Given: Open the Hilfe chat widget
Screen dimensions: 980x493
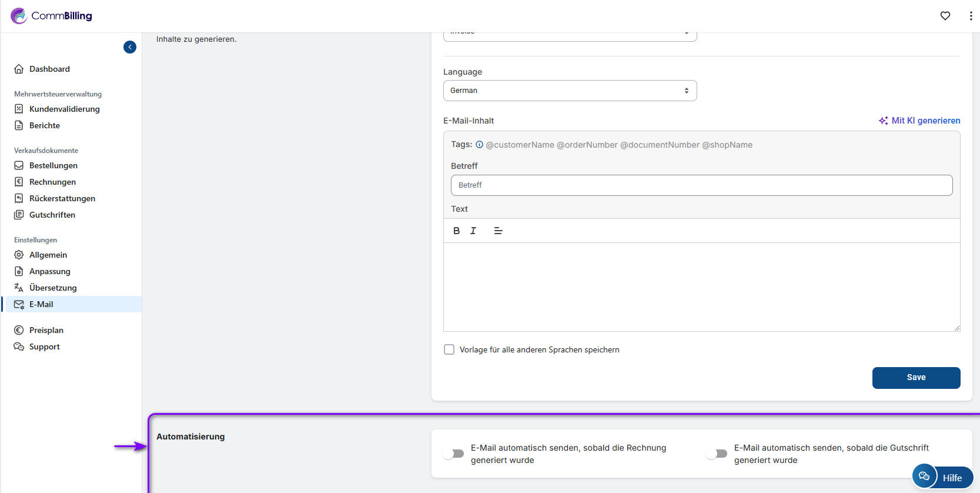Looking at the screenshot, I should click(942, 477).
